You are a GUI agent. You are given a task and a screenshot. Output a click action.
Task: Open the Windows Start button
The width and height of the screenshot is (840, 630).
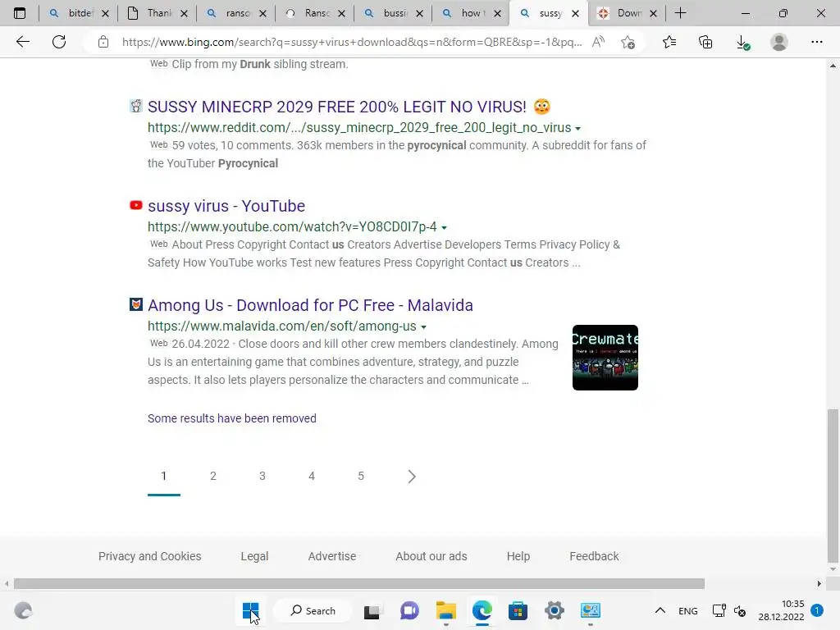pyautogui.click(x=250, y=610)
